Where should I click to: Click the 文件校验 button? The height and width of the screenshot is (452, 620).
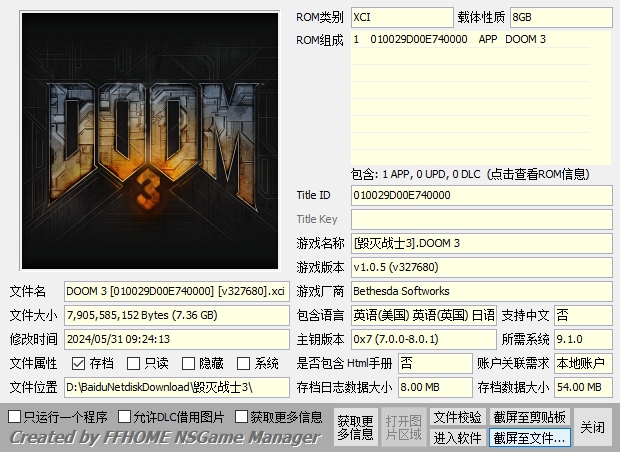coord(457,417)
